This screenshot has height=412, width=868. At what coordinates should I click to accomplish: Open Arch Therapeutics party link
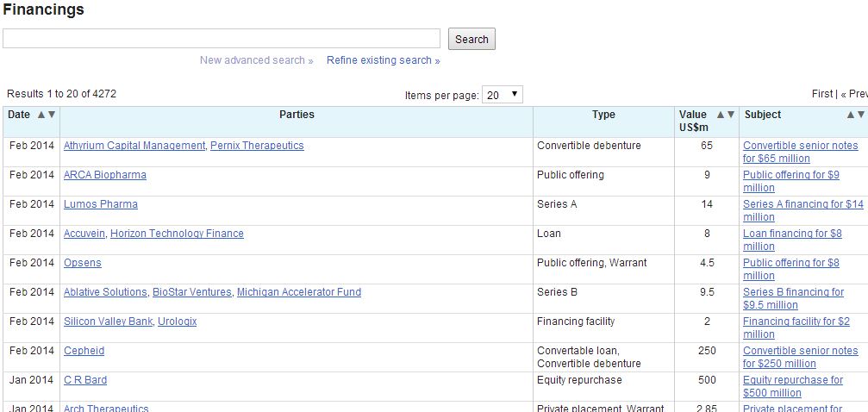pos(106,409)
